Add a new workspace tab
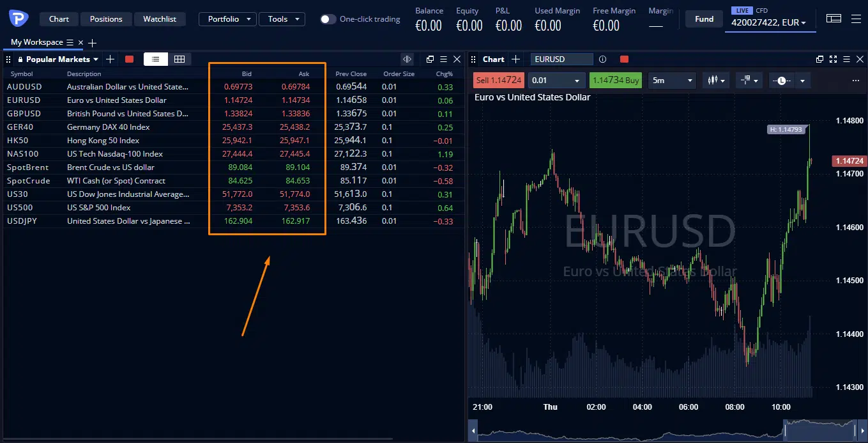868x443 pixels. click(93, 43)
